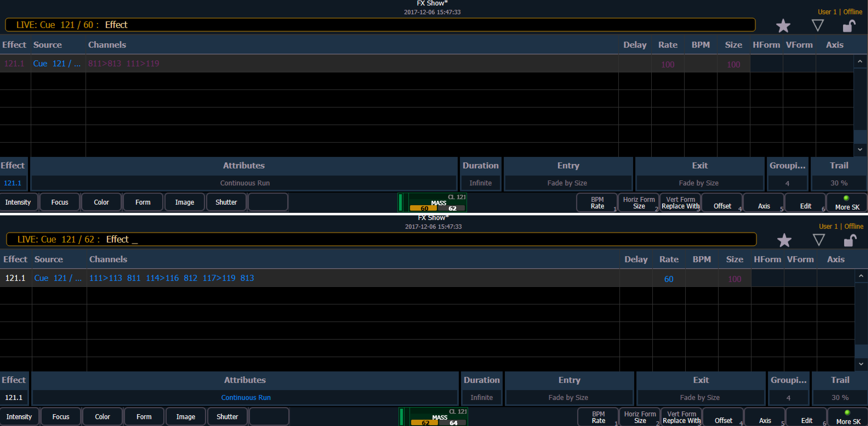The image size is (868, 426).
Task: Click Trail '30 %' field in Cue 121 / 62 panel
Action: click(x=840, y=397)
